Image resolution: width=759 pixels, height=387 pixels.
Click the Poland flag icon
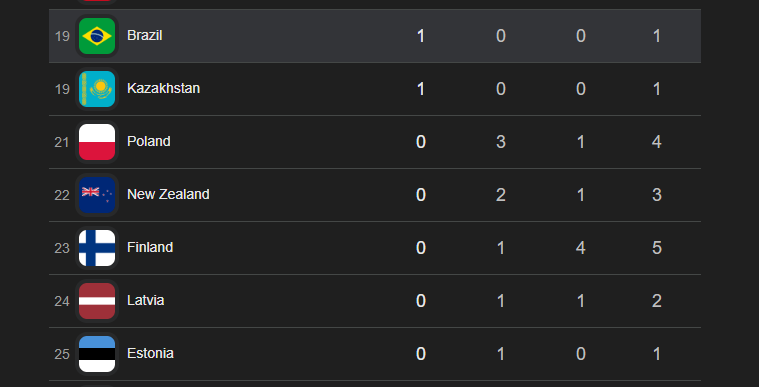97,142
